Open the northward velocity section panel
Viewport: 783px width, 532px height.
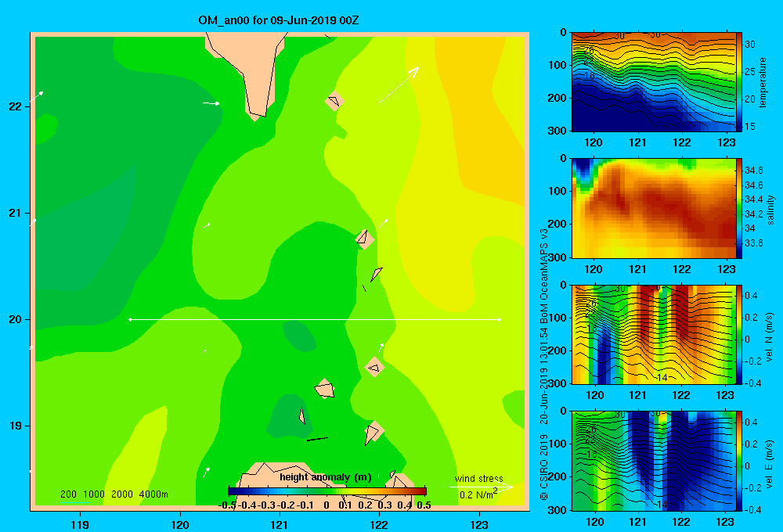(653, 334)
